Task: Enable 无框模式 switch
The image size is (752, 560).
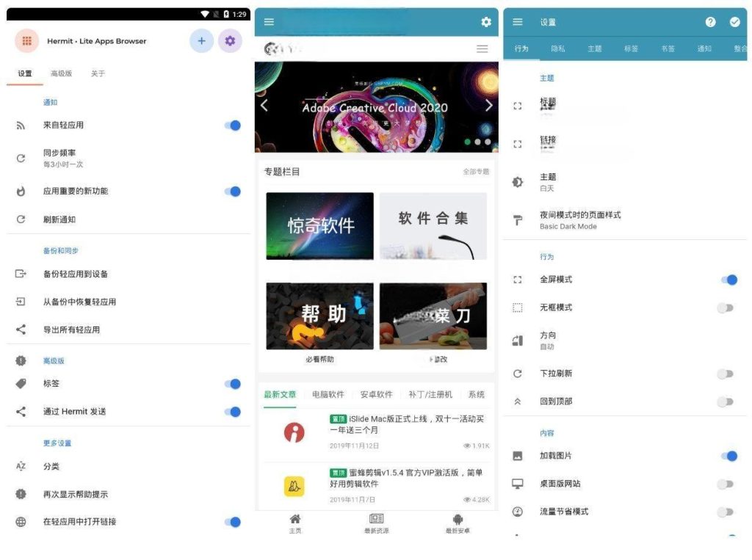Action: point(726,308)
